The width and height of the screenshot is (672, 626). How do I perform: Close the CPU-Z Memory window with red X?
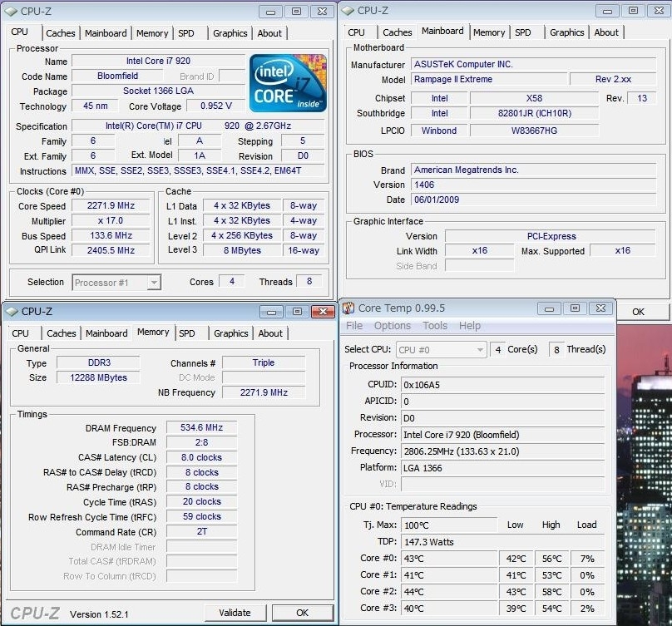(322, 312)
